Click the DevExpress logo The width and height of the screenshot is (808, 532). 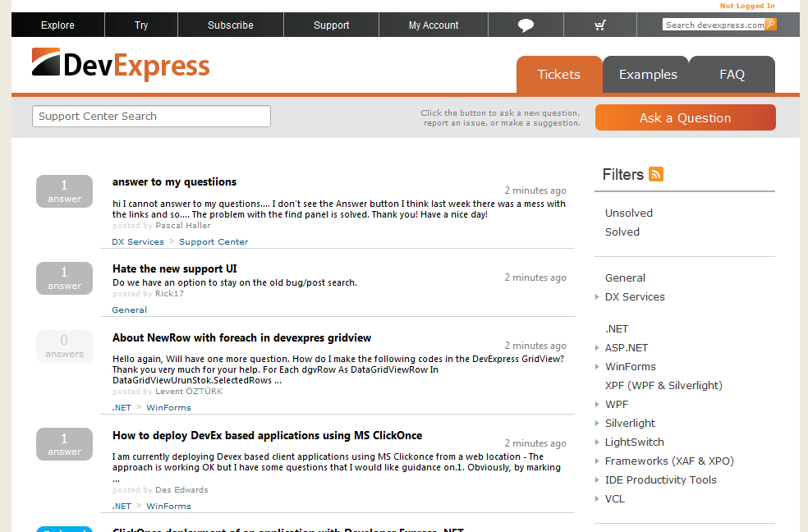tap(121, 65)
